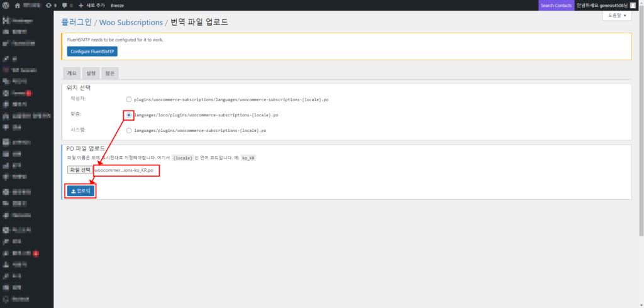This screenshot has width=644, height=308.
Task: Click the 파일 선택 file chooser button
Action: (80, 170)
